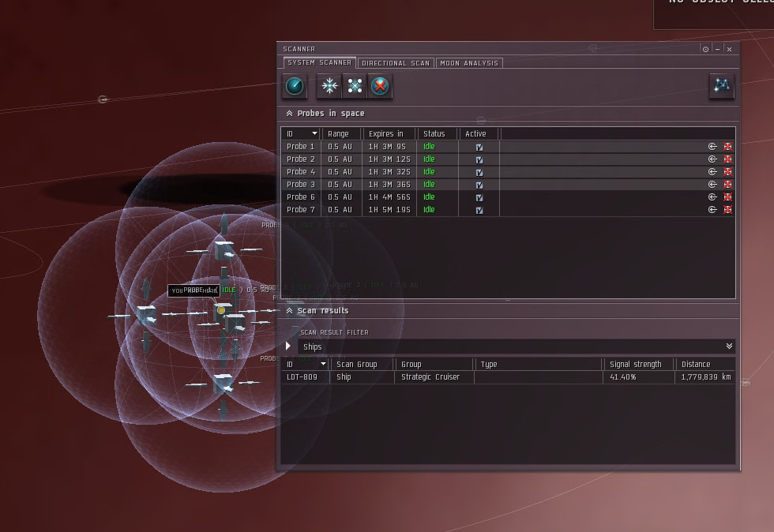Viewport: 774px width, 532px height.
Task: Click the scan results ID column sort arrow
Action: pos(323,364)
